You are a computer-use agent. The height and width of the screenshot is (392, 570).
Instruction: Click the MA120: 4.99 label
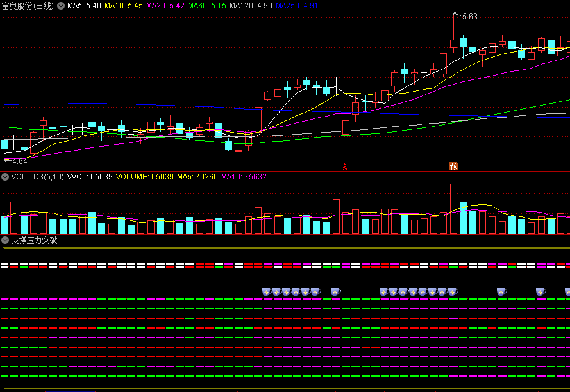tap(251, 6)
